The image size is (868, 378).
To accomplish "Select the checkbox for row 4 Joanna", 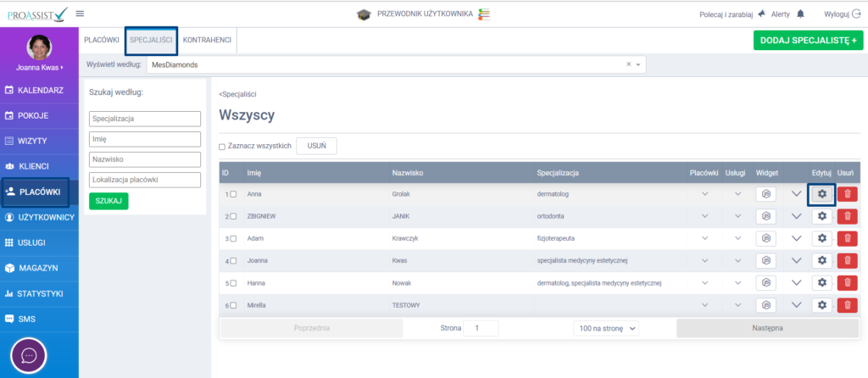I will click(233, 260).
